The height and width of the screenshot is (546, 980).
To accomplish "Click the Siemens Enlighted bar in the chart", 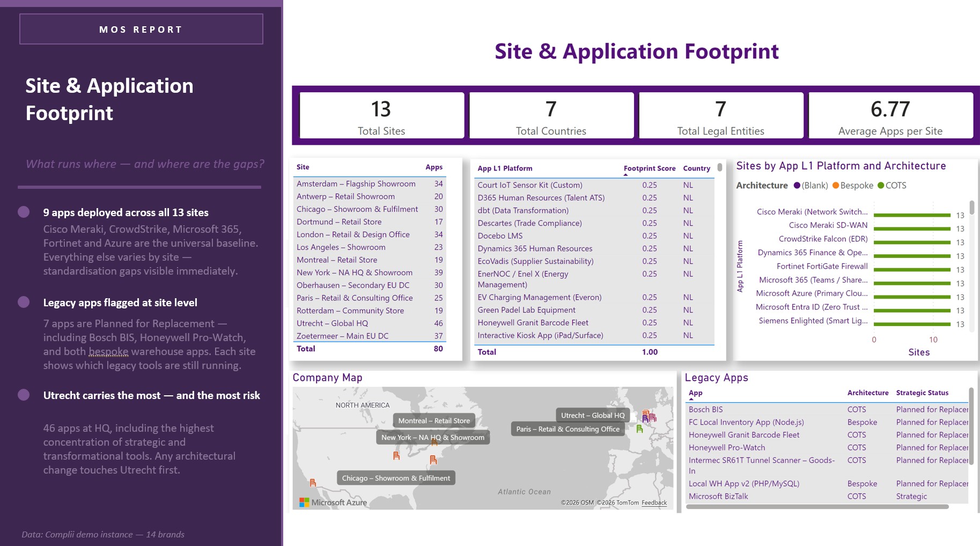I will tap(912, 324).
